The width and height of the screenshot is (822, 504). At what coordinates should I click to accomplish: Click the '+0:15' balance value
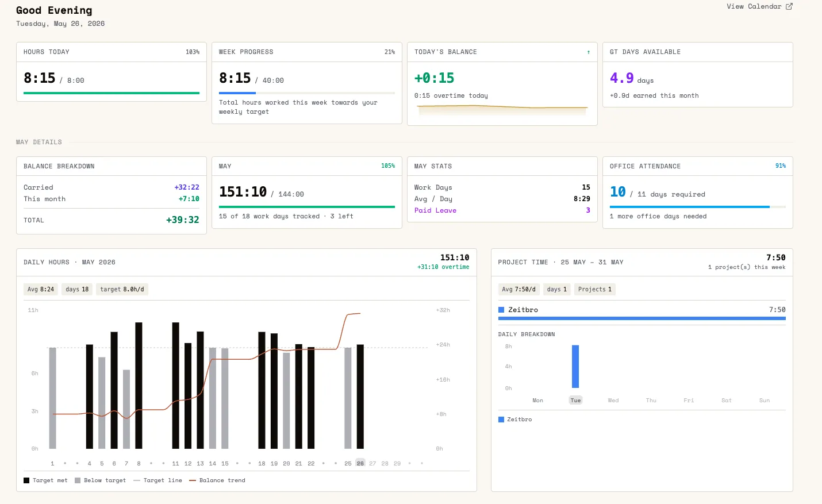click(435, 78)
